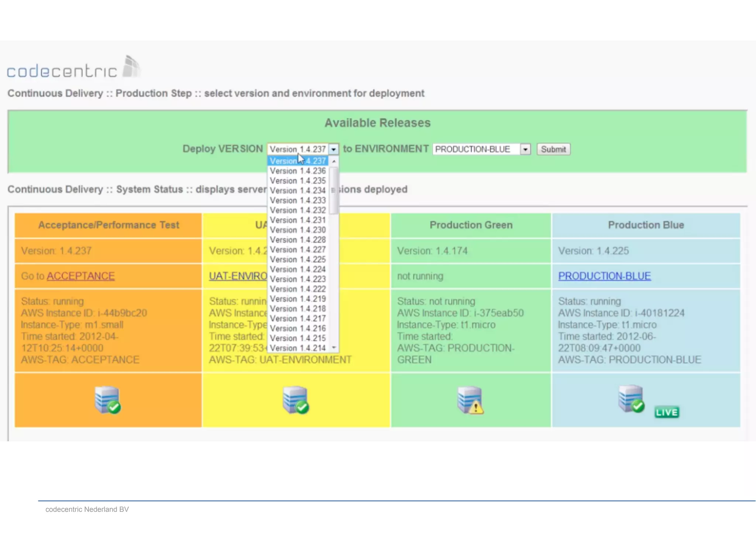Click the Production Green 'not running' cell

pyautogui.click(x=471, y=276)
